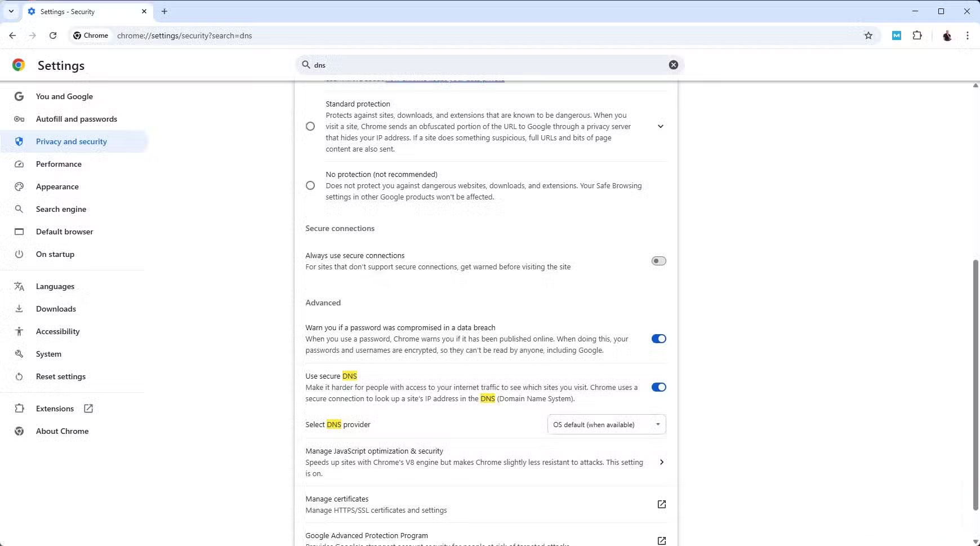The image size is (980, 546).
Task: Go to Search engine settings
Action: point(61,209)
